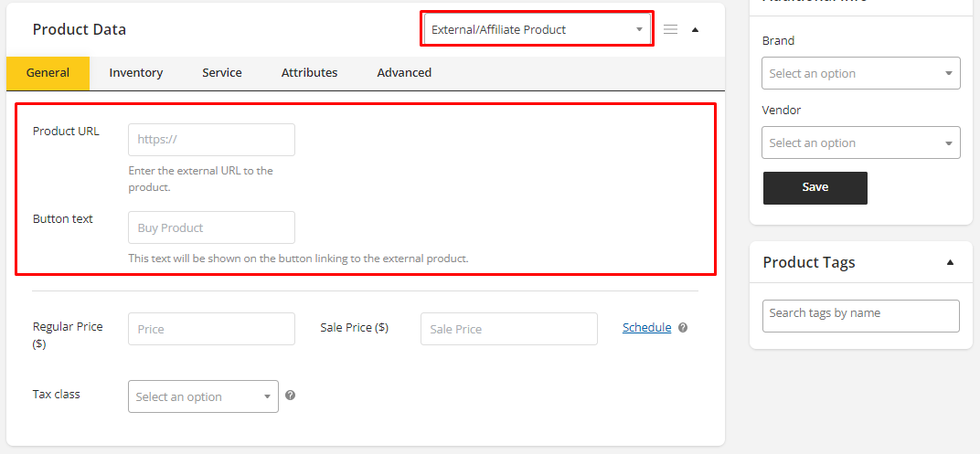Open the Vendor dropdown

pos(860,143)
